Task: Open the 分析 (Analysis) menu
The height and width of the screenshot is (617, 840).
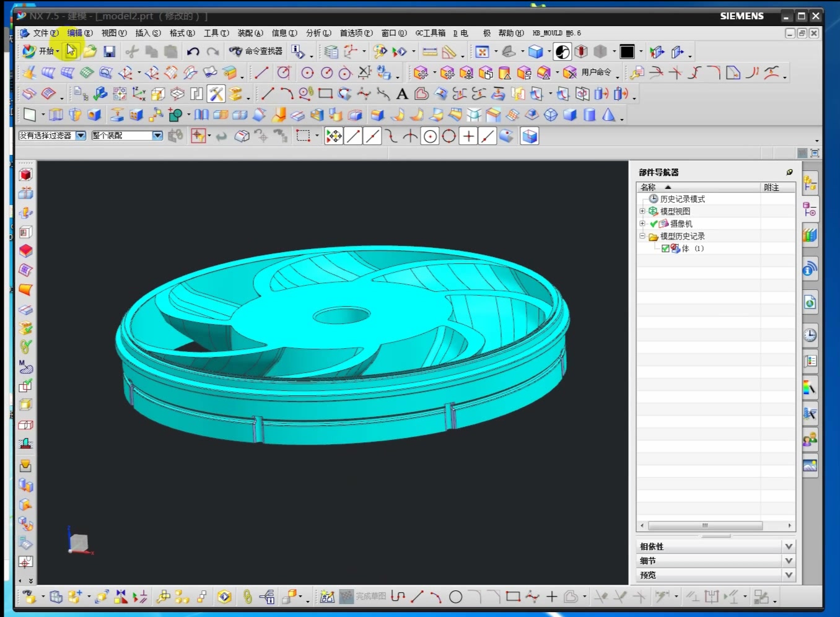Action: tap(318, 33)
